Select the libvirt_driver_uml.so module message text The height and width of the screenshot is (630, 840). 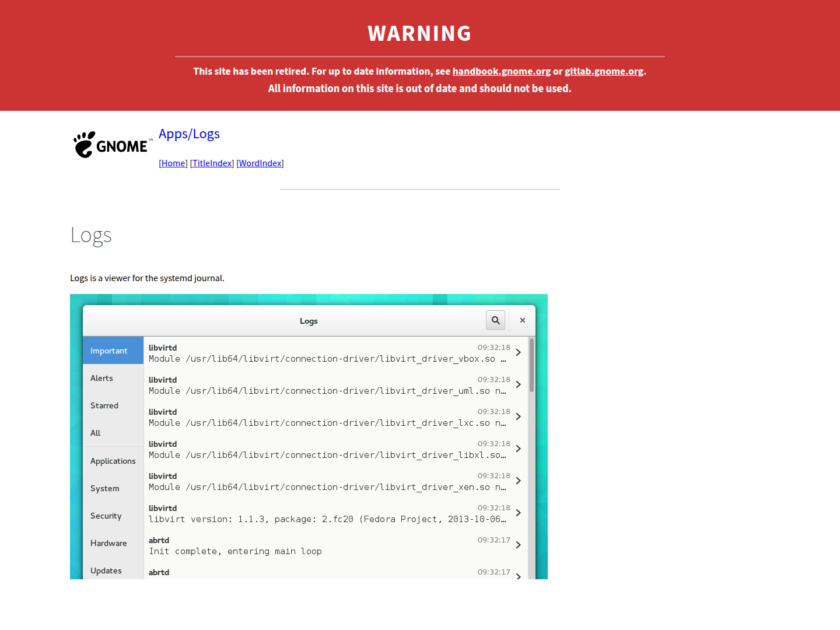click(327, 391)
